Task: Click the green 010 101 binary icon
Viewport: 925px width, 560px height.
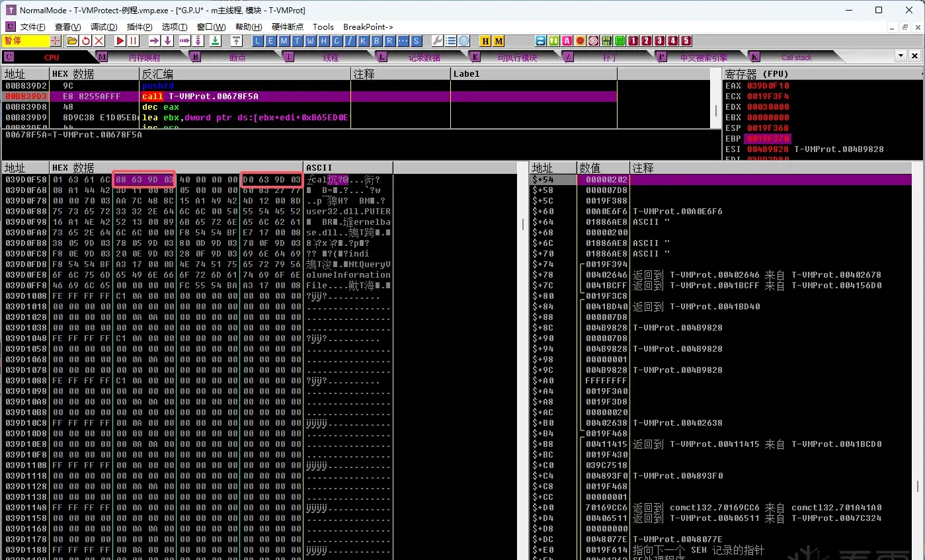Action: tap(606, 41)
